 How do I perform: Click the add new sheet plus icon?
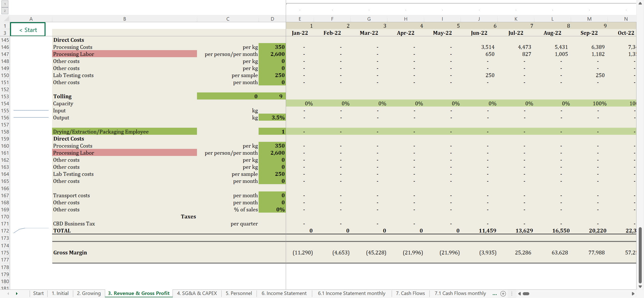(x=503, y=293)
